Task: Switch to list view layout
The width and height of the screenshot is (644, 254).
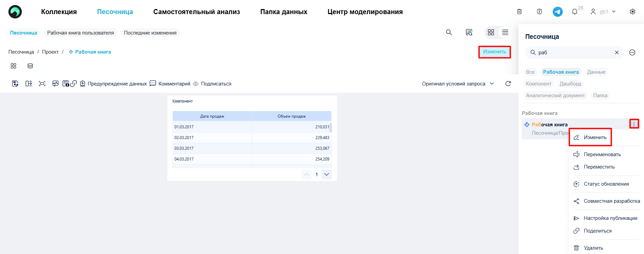Action: 505,33
